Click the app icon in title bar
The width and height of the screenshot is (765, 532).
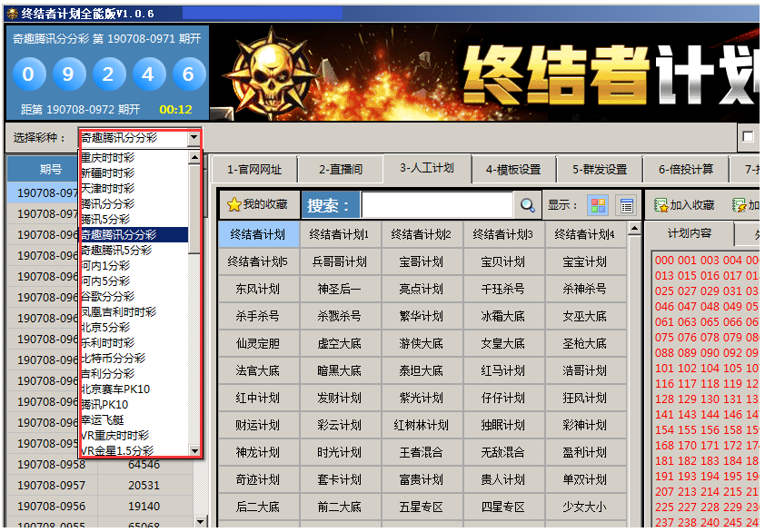pos(11,12)
